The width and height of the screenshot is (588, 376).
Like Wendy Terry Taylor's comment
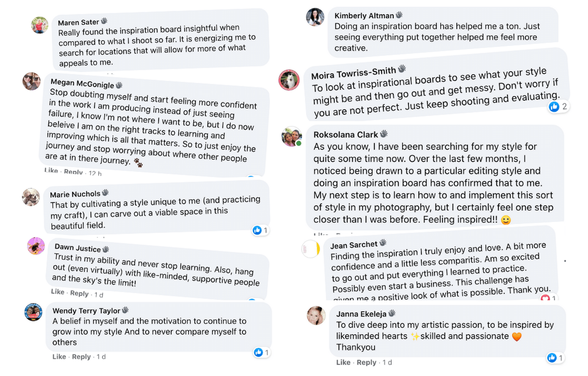click(x=59, y=357)
